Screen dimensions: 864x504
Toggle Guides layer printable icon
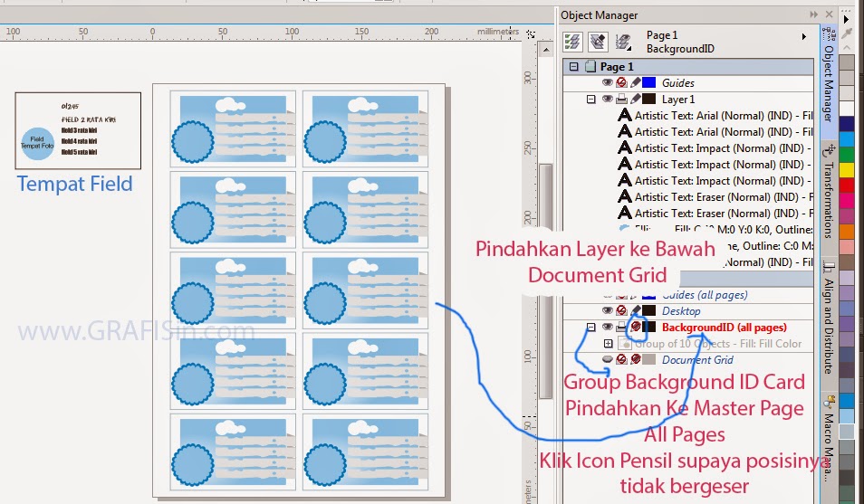tap(621, 82)
